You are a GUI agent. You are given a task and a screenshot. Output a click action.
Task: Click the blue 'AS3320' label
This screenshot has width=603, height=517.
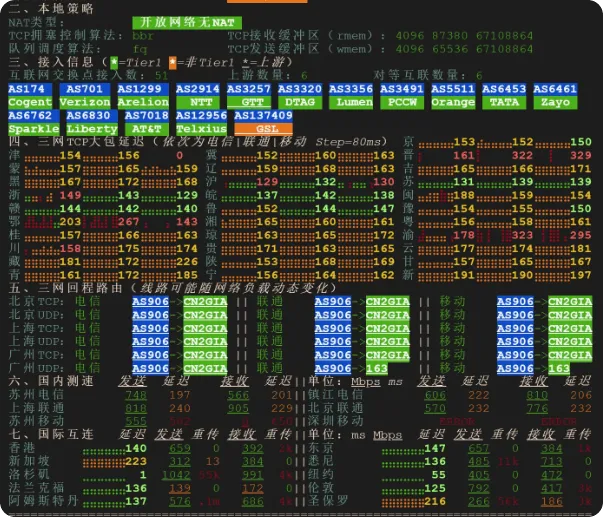pos(300,89)
